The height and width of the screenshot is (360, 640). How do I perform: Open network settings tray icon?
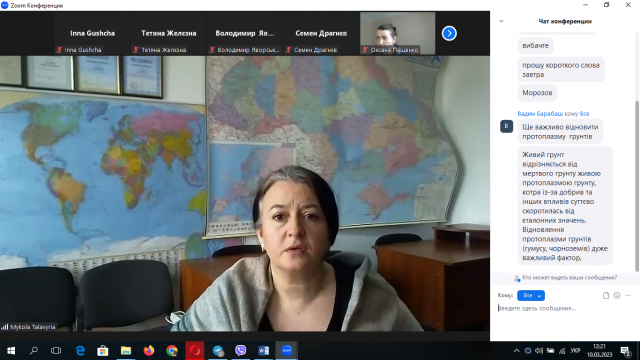pyautogui.click(x=562, y=351)
